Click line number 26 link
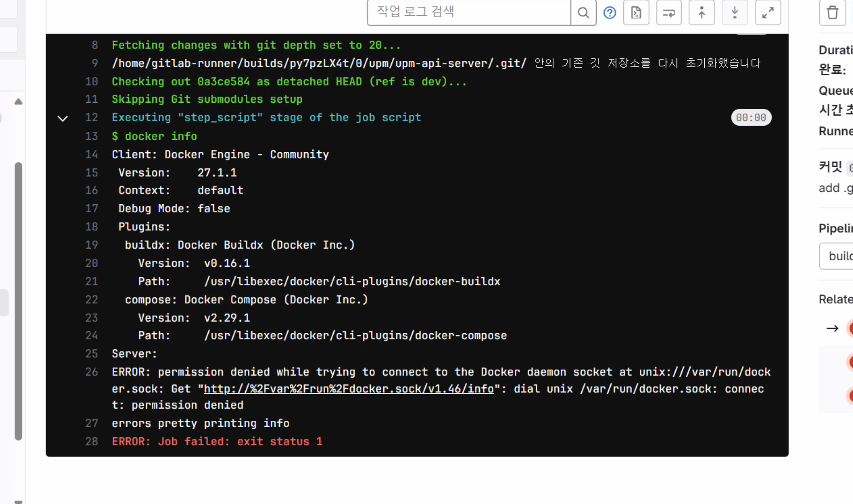 click(92, 372)
